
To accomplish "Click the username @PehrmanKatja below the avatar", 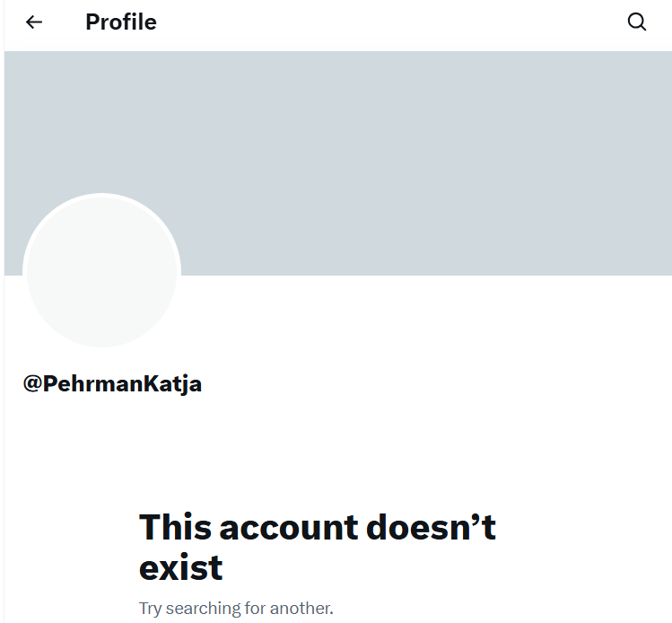I will point(112,384).
